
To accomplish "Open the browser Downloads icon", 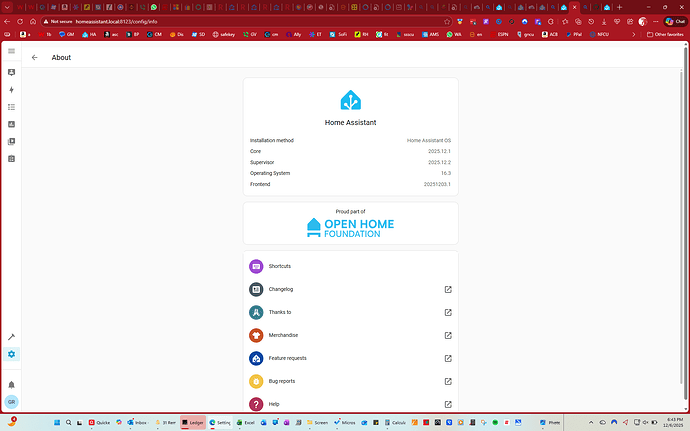I will [x=604, y=21].
